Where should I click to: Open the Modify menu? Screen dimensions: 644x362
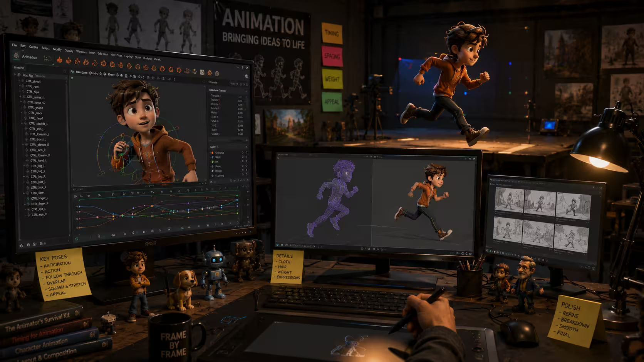57,49
